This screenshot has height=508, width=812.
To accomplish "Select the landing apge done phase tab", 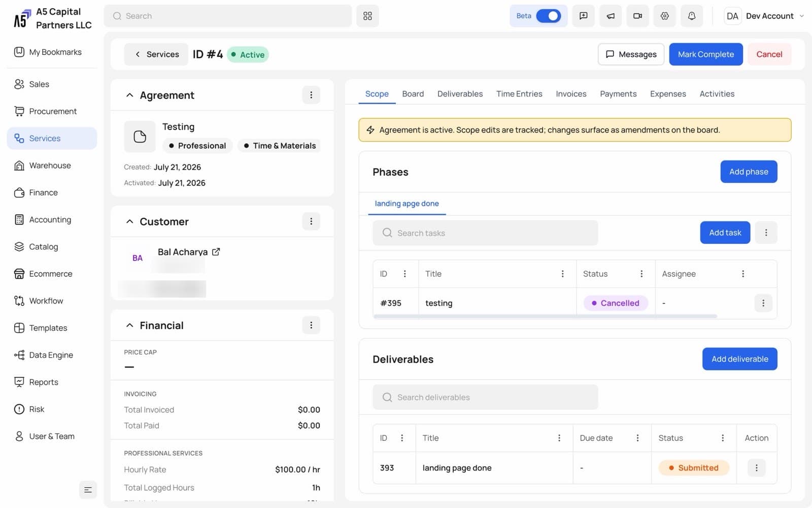I will point(407,204).
